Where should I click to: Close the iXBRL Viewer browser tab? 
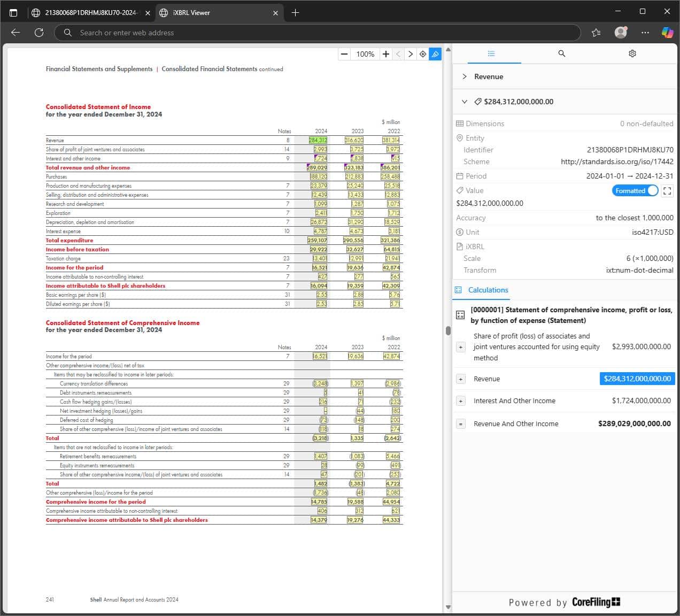[276, 13]
